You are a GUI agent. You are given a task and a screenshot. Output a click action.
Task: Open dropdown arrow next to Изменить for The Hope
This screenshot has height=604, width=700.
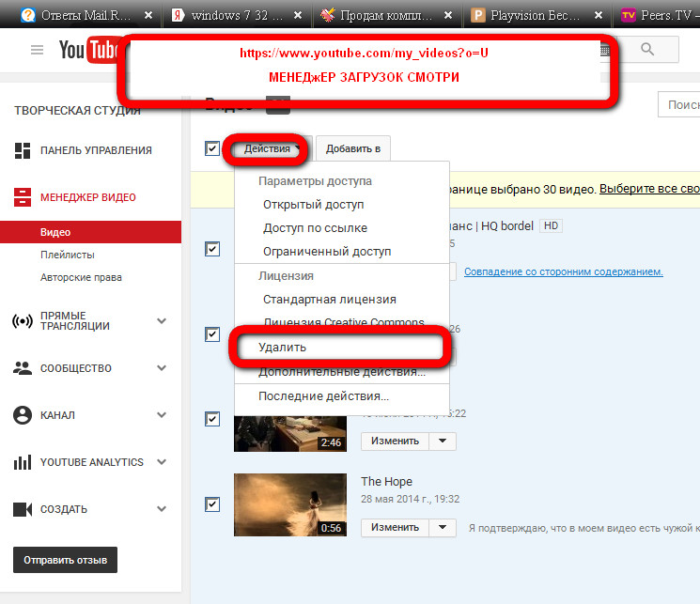point(443,527)
